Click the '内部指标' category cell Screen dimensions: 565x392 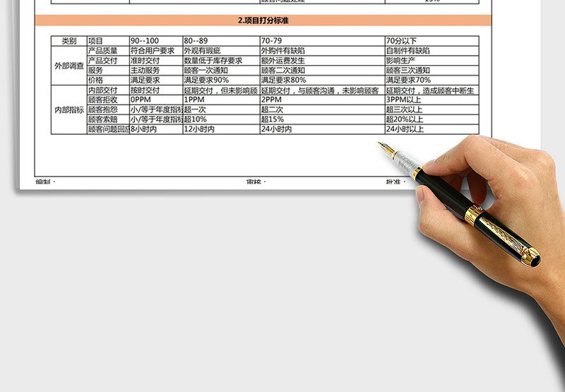pyautogui.click(x=69, y=109)
